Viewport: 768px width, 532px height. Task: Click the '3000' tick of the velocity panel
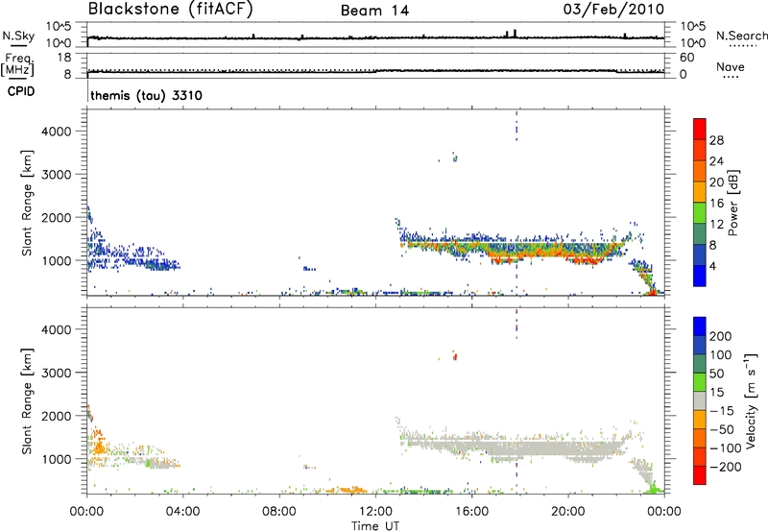click(56, 373)
